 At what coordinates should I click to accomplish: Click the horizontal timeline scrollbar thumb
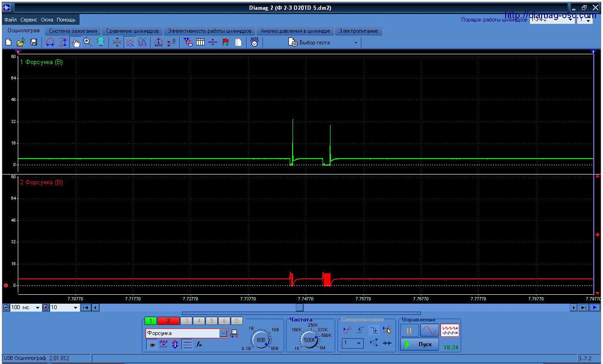point(300,307)
